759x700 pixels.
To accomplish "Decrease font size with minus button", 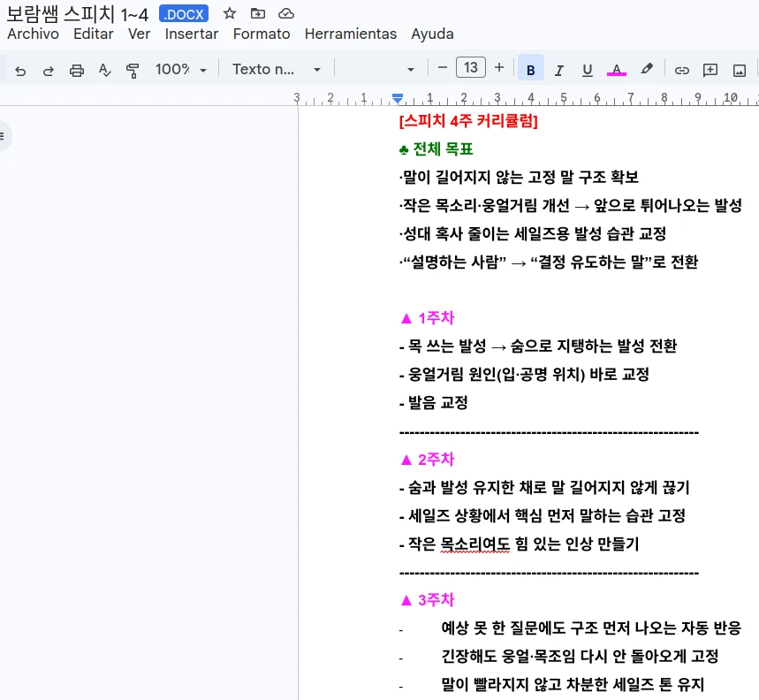I will point(442,68).
